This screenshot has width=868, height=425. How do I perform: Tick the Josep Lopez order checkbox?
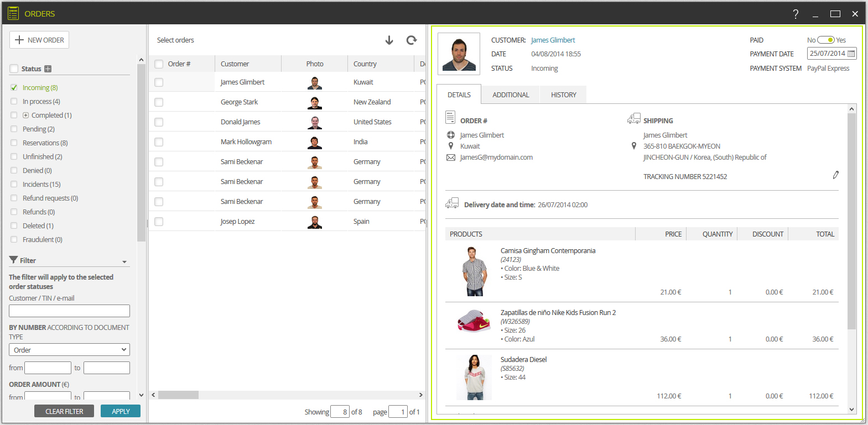coord(159,222)
